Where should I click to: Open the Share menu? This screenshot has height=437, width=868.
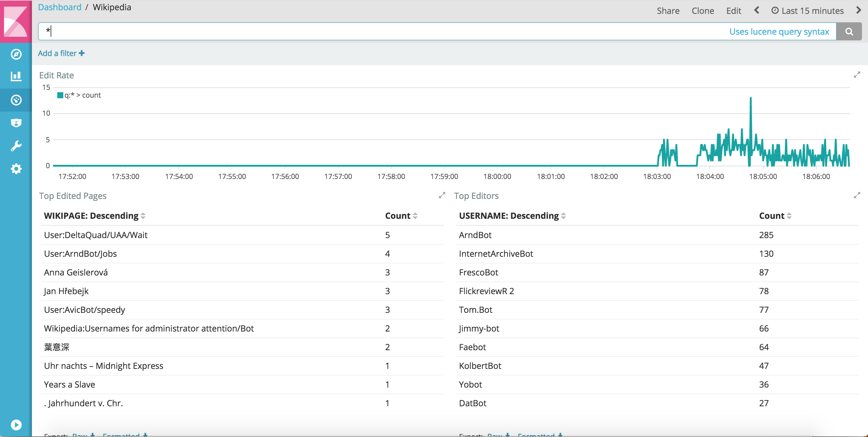(x=668, y=11)
